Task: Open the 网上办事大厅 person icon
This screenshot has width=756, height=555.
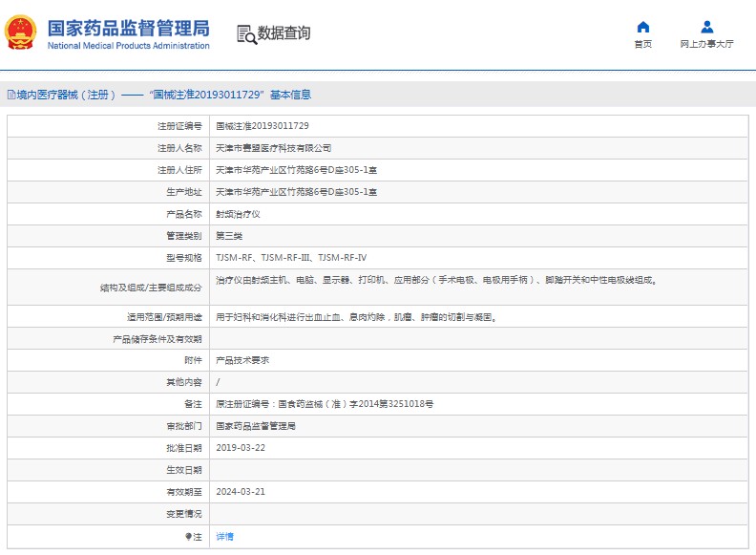Action: (x=706, y=27)
